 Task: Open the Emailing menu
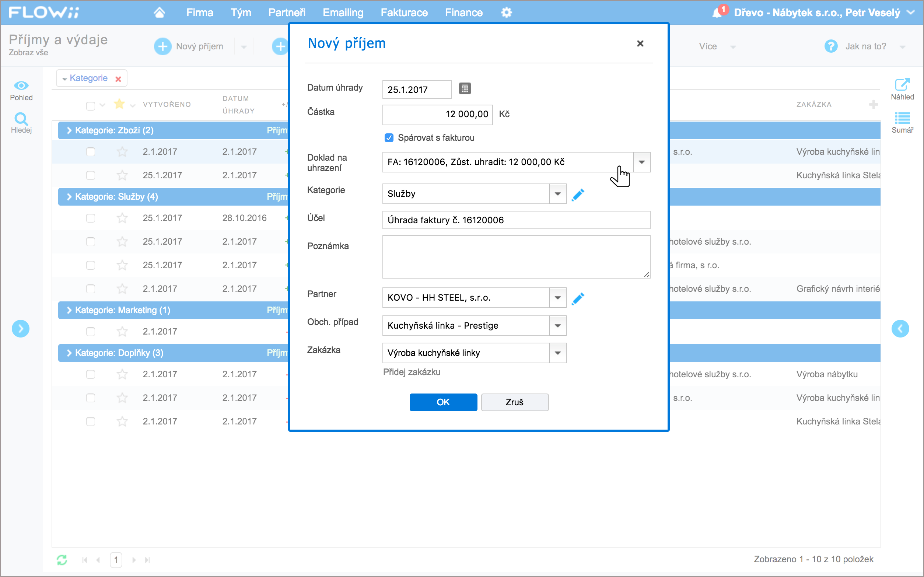point(343,13)
